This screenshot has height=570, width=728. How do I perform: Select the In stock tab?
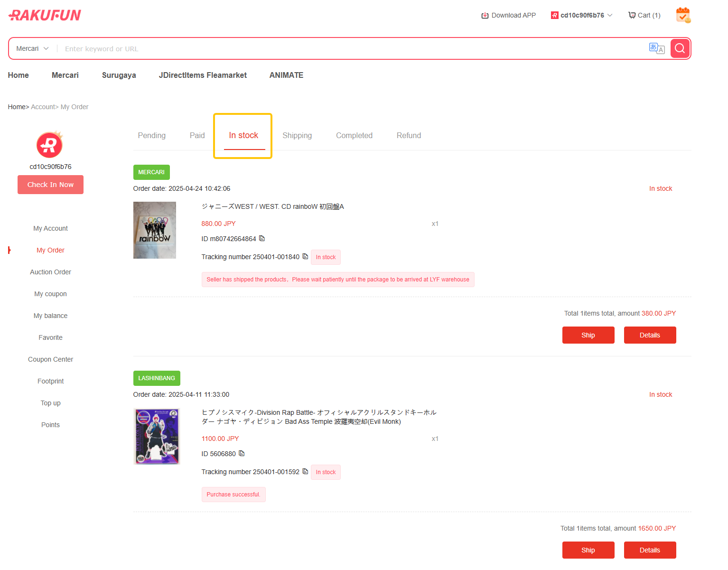243,135
